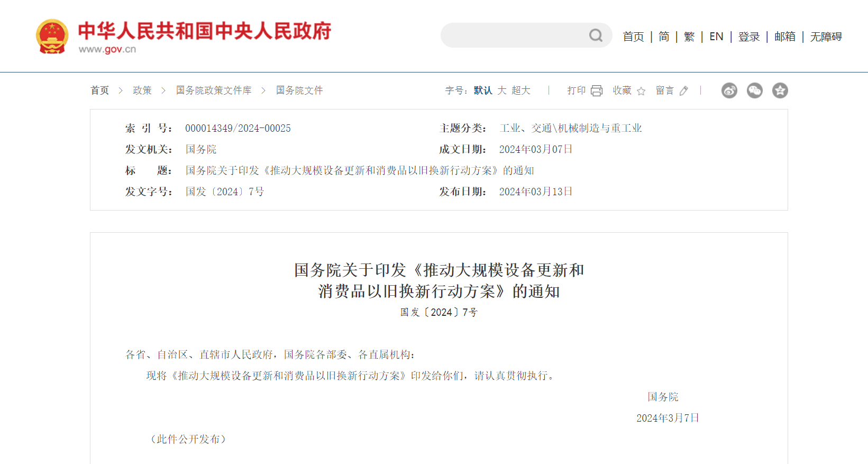Image resolution: width=868 pixels, height=464 pixels.
Task: Share to Weibo icon
Action: 729,90
